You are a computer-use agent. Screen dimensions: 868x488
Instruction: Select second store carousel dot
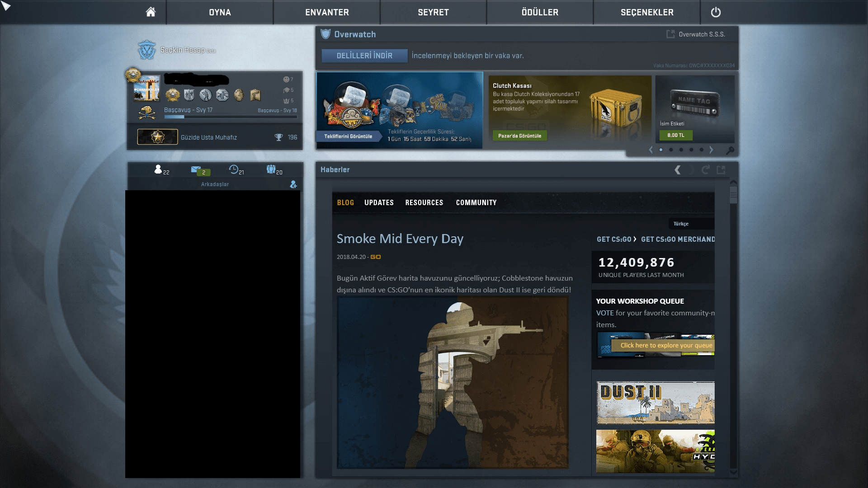pyautogui.click(x=671, y=150)
